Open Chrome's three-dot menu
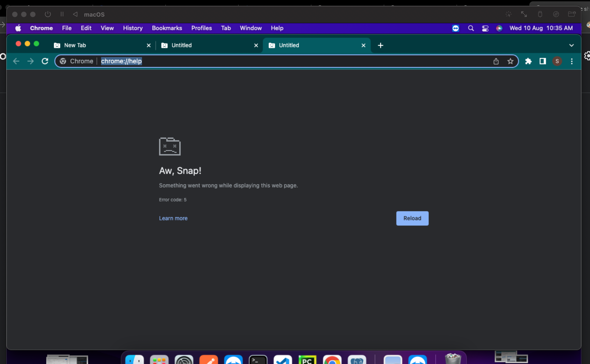This screenshot has width=590, height=364. [572, 61]
